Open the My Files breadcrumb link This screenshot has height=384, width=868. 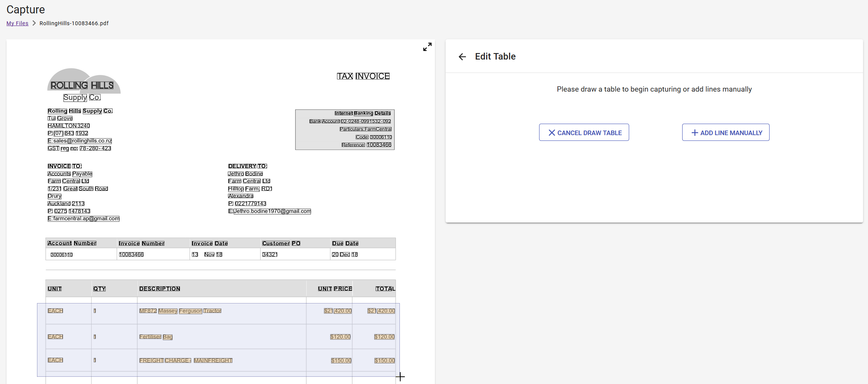17,23
